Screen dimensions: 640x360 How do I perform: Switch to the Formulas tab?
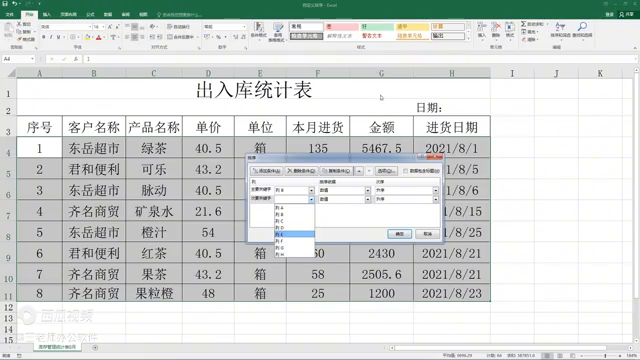(x=90, y=14)
